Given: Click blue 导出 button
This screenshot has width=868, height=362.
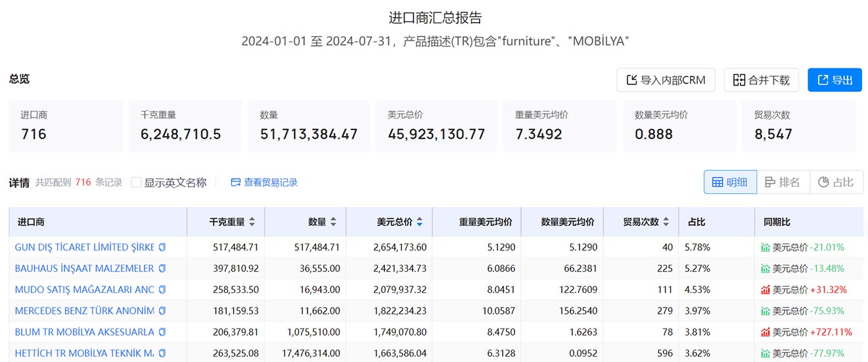Looking at the screenshot, I should click(x=834, y=80).
